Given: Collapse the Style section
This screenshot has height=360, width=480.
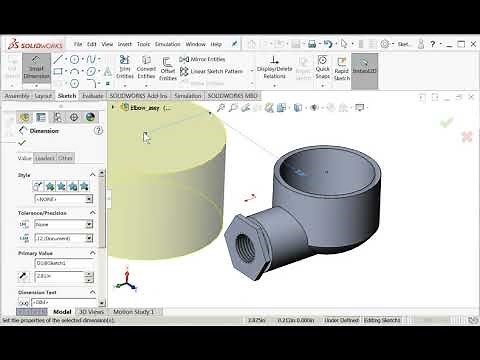Looking at the screenshot, I should pos(93,174).
